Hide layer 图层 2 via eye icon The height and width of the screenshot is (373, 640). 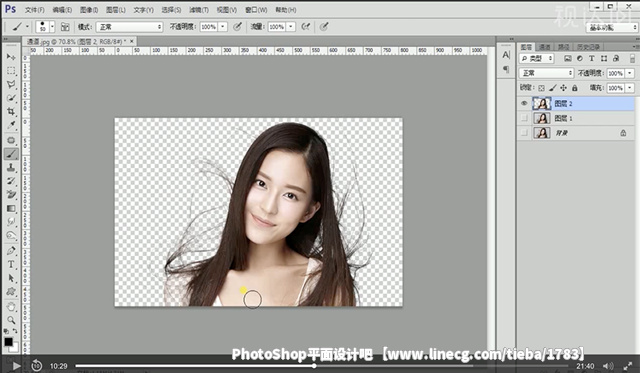pos(524,103)
